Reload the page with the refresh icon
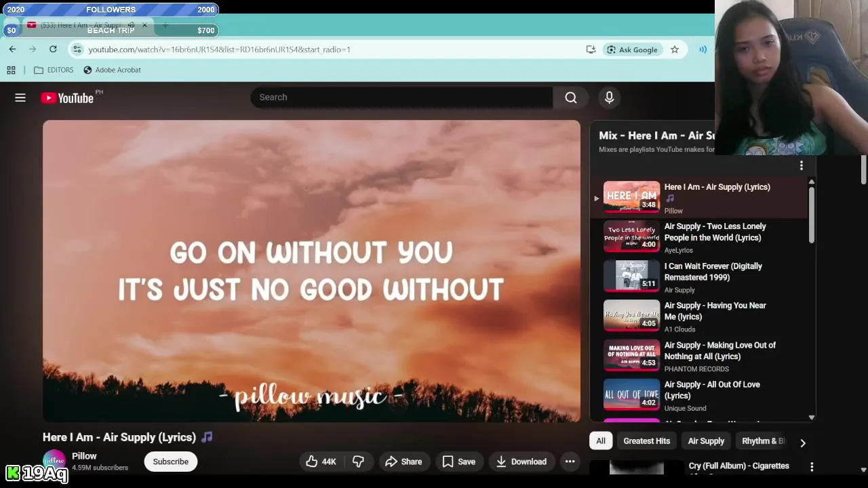868x488 pixels. pos(53,49)
